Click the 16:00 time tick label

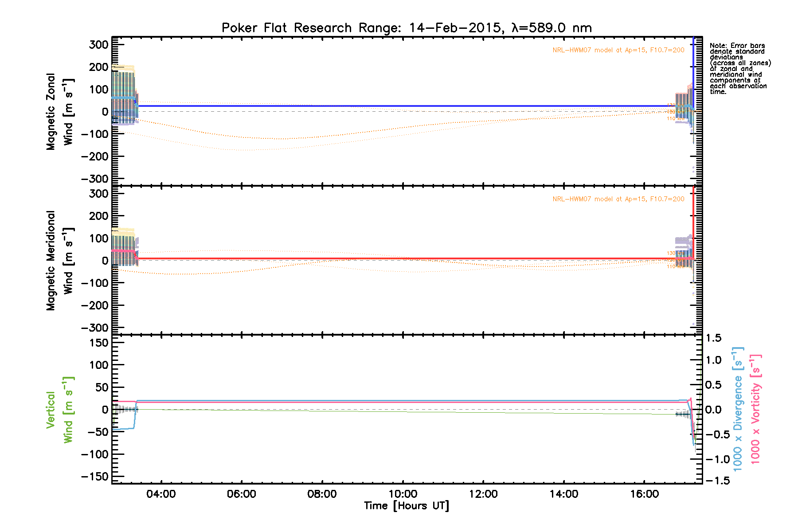coord(644,494)
